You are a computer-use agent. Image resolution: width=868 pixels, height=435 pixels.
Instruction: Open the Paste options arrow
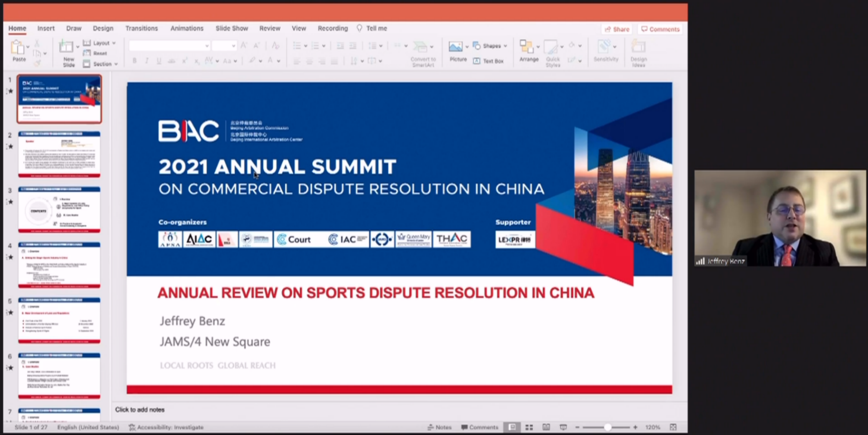pos(28,47)
